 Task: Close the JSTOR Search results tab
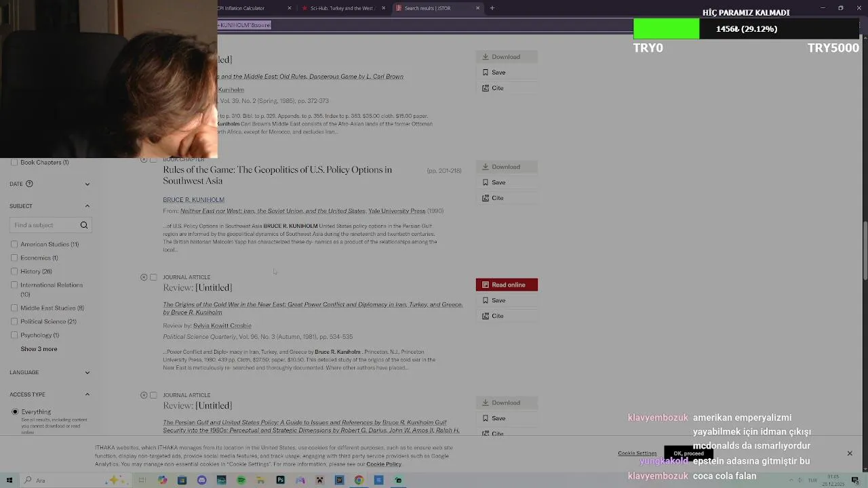click(x=477, y=8)
